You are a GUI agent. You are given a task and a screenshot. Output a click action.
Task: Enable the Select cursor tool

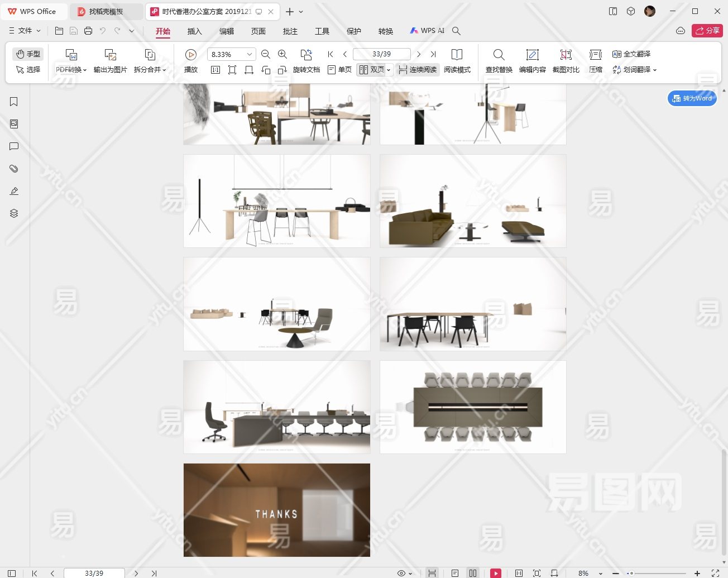pyautogui.click(x=28, y=70)
